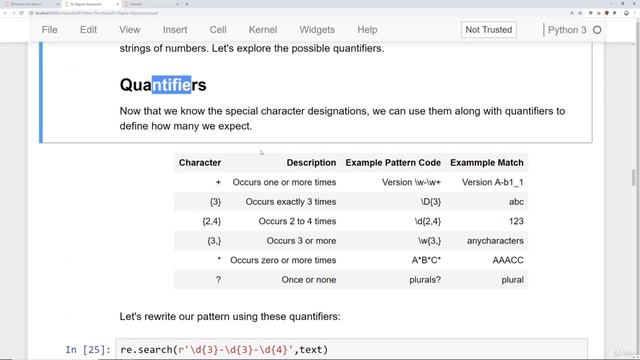The width and height of the screenshot is (640, 360).
Task: Click the 'AAACC' match cell
Action: point(508,260)
